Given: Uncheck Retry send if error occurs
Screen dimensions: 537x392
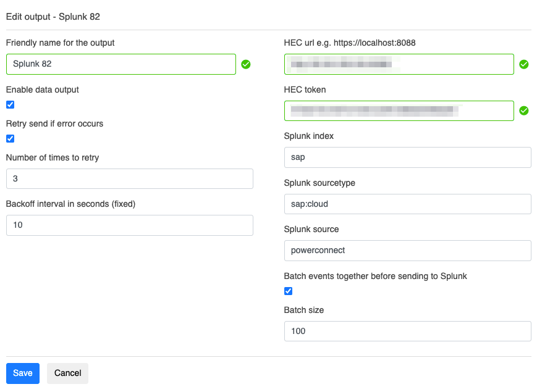Looking at the screenshot, I should (x=10, y=139).
